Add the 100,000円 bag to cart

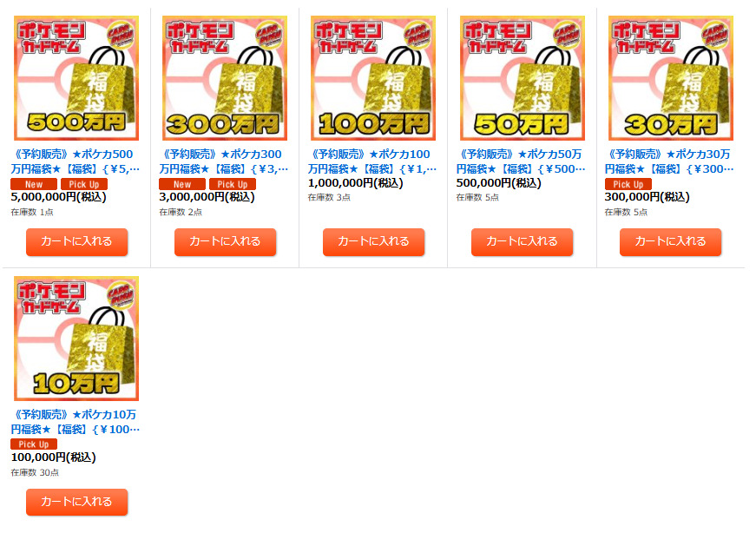[76, 502]
